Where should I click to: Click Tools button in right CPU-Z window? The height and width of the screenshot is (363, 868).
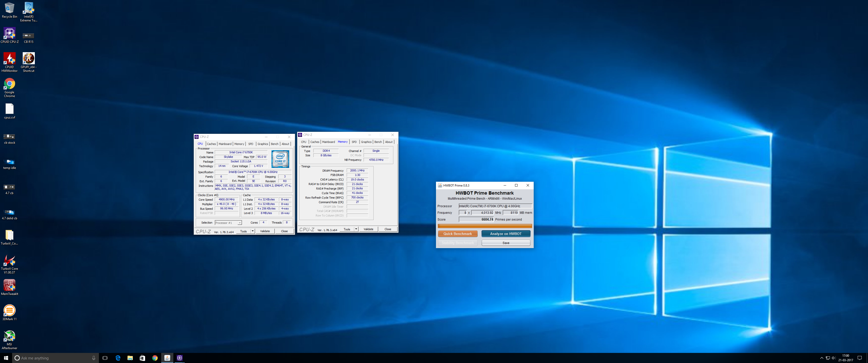tap(347, 229)
